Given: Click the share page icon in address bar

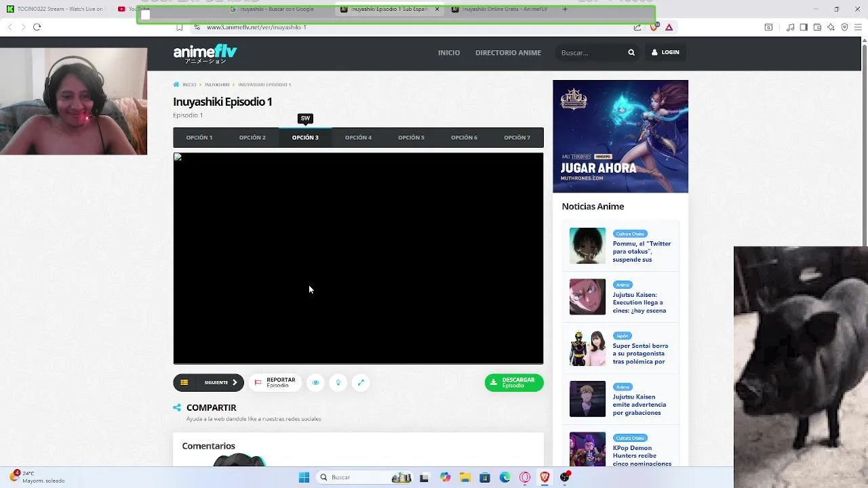Looking at the screenshot, I should coord(637,27).
